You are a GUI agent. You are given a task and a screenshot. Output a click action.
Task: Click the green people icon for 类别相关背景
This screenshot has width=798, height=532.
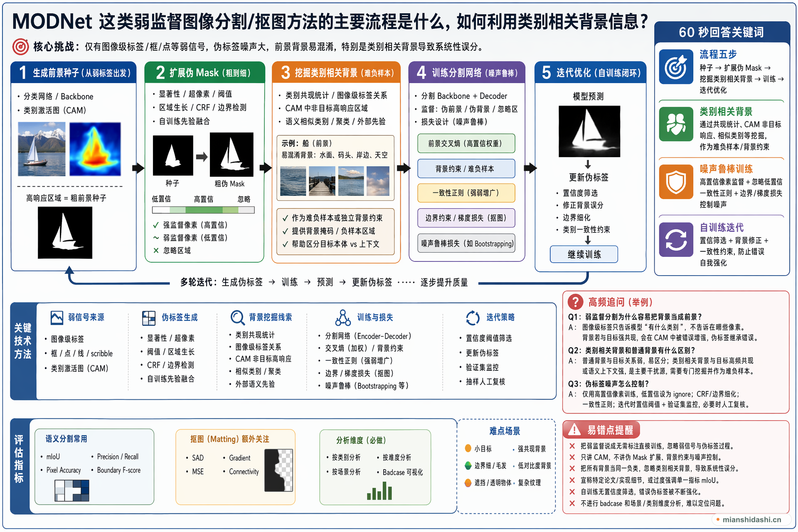pyautogui.click(x=676, y=124)
